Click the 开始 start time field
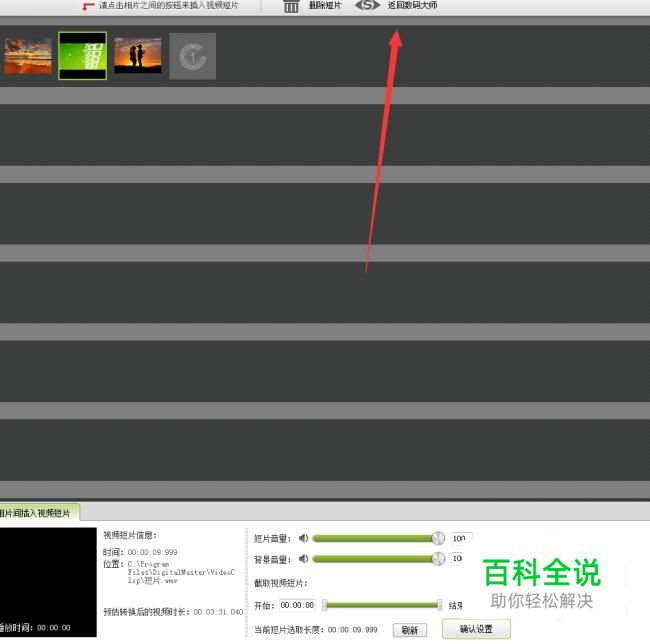The width and height of the screenshot is (650, 644). pos(297,605)
